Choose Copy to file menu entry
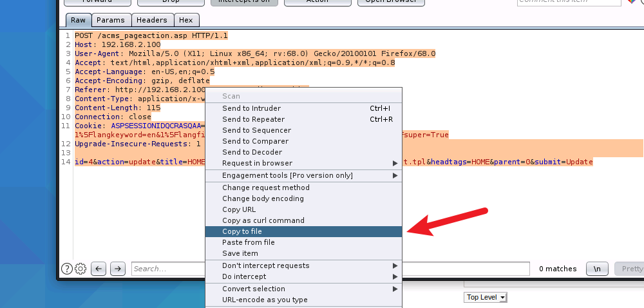This screenshot has width=644, height=308. 241,231
